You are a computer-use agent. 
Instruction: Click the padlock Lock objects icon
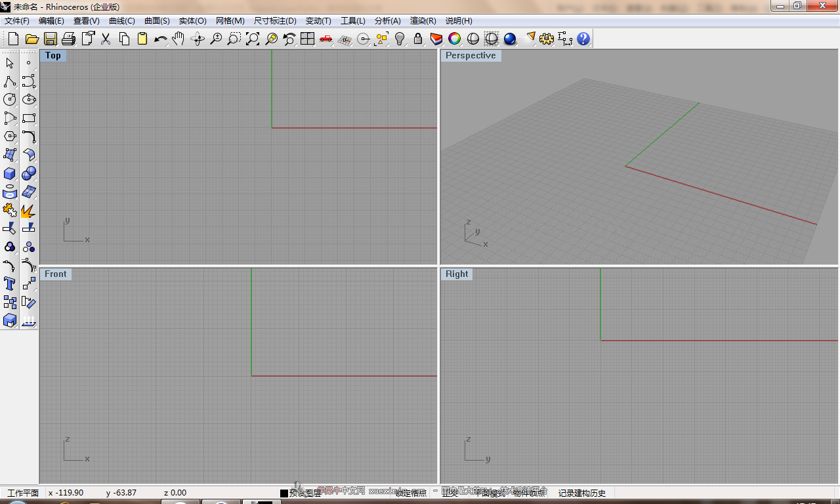(418, 39)
